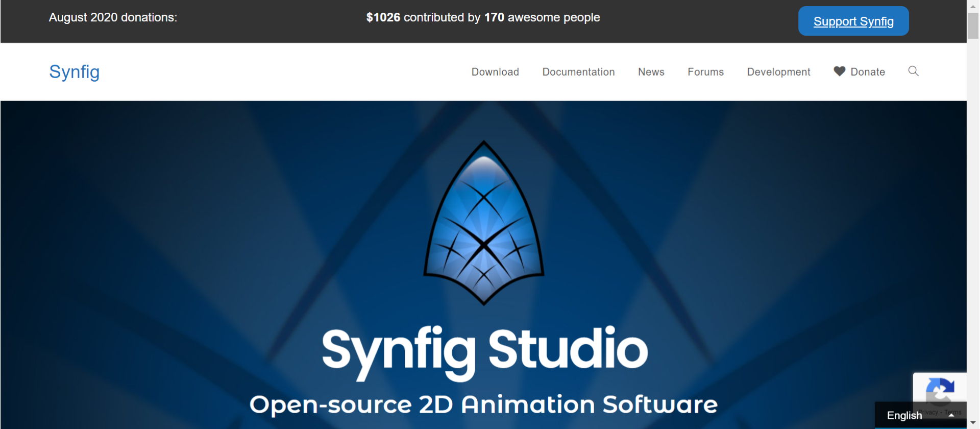
Task: Click the scrollbar up arrow
Action: (x=973, y=6)
